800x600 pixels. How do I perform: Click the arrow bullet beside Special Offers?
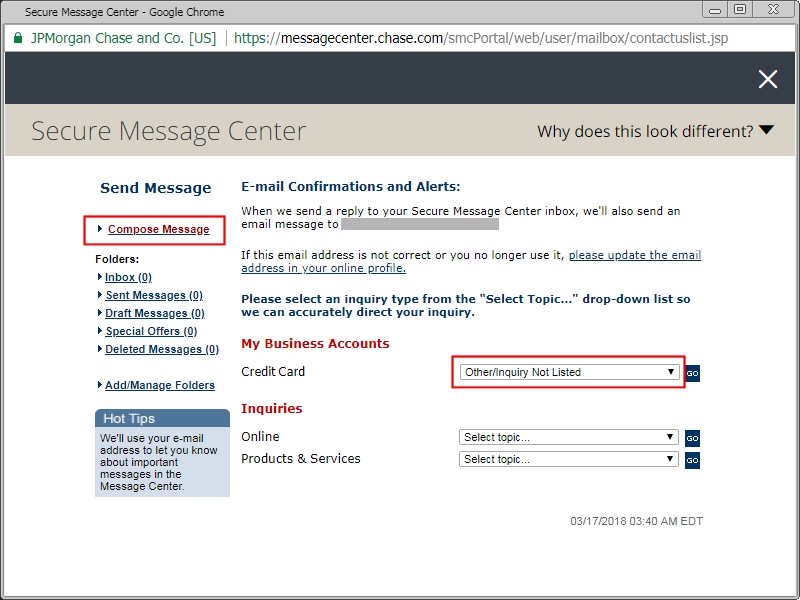click(x=99, y=331)
